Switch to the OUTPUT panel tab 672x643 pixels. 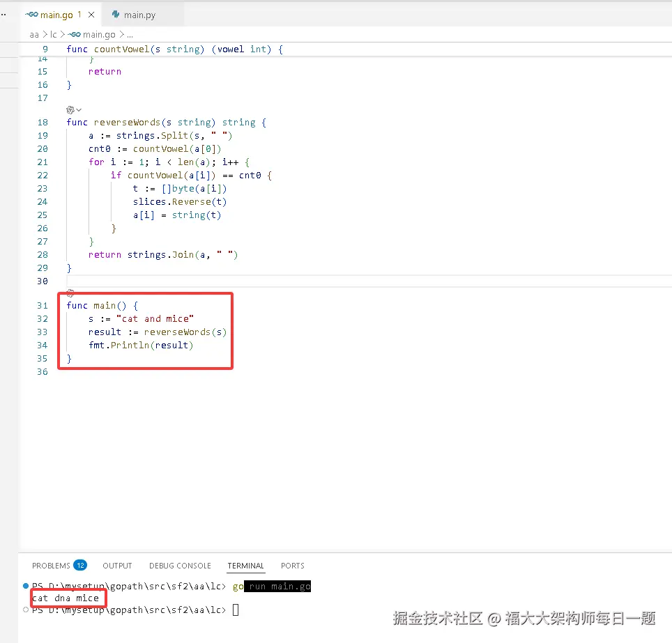coord(117,566)
